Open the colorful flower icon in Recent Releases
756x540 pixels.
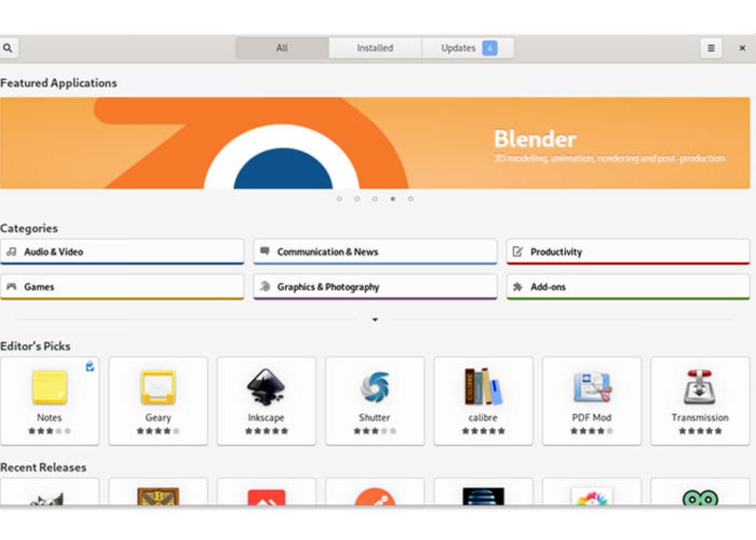click(x=592, y=497)
